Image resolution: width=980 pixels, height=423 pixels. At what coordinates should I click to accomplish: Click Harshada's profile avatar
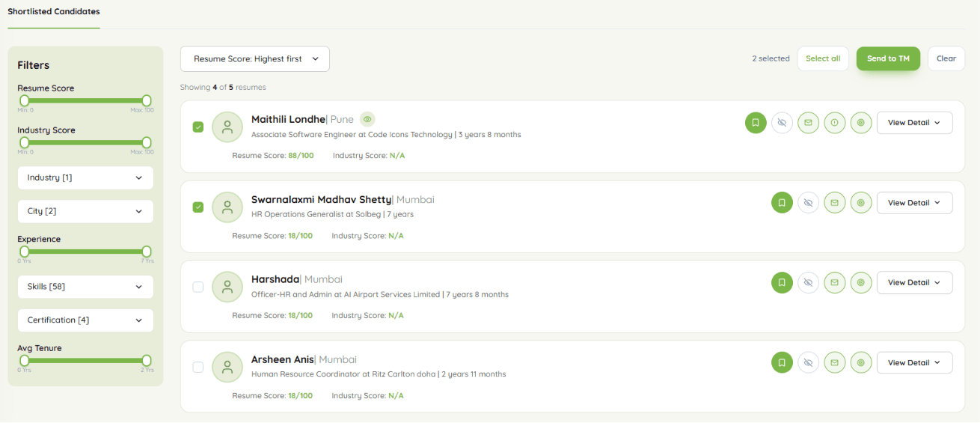[227, 287]
